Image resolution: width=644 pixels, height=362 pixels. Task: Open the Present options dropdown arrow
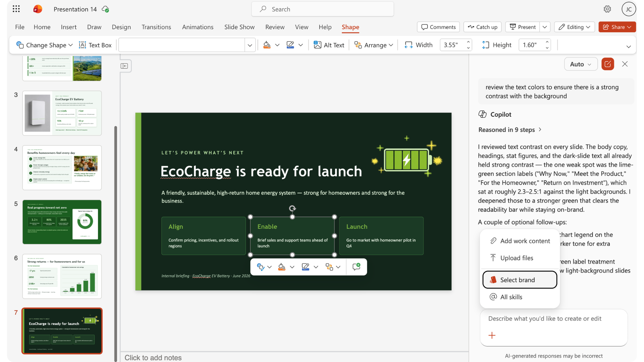click(x=545, y=27)
